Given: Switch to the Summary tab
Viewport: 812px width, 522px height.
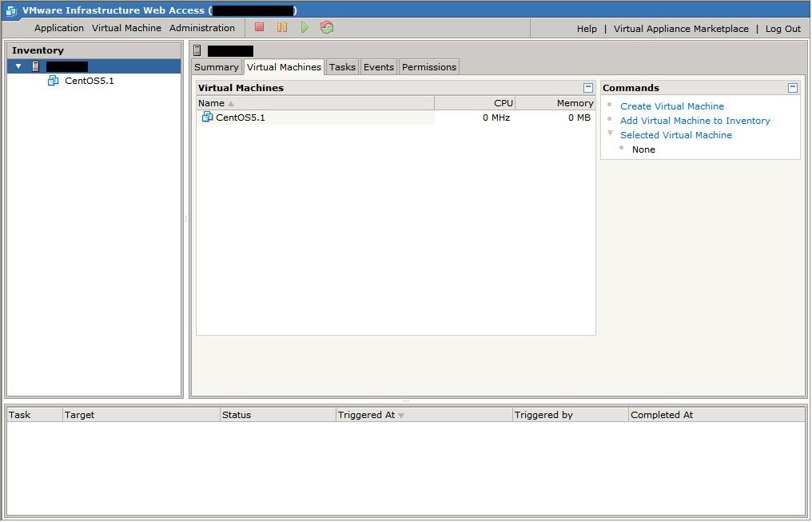Looking at the screenshot, I should [x=216, y=67].
